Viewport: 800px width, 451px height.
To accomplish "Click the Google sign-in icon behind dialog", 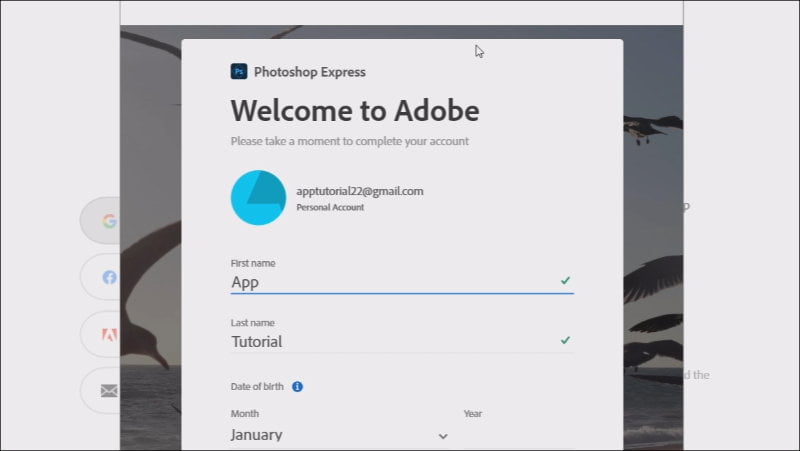I will point(109,221).
